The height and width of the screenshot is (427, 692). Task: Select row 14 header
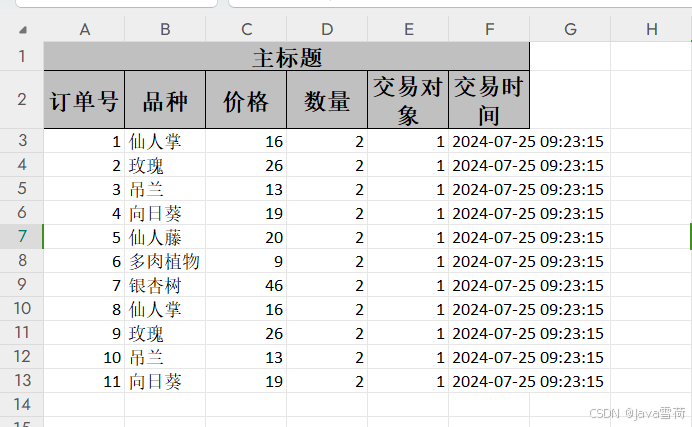click(x=22, y=405)
